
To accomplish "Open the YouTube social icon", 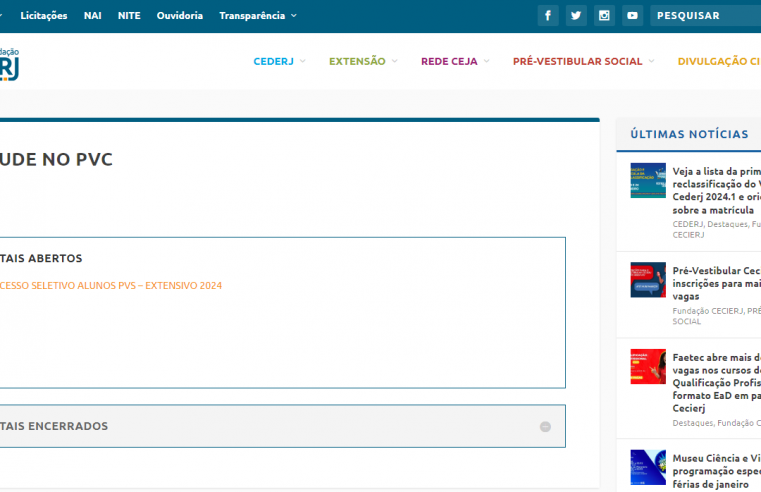I will point(632,16).
